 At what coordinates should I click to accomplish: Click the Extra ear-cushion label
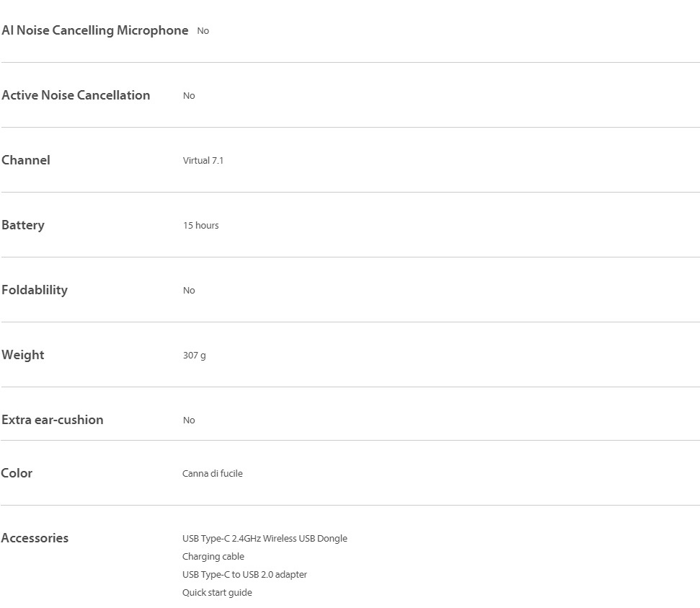(53, 420)
